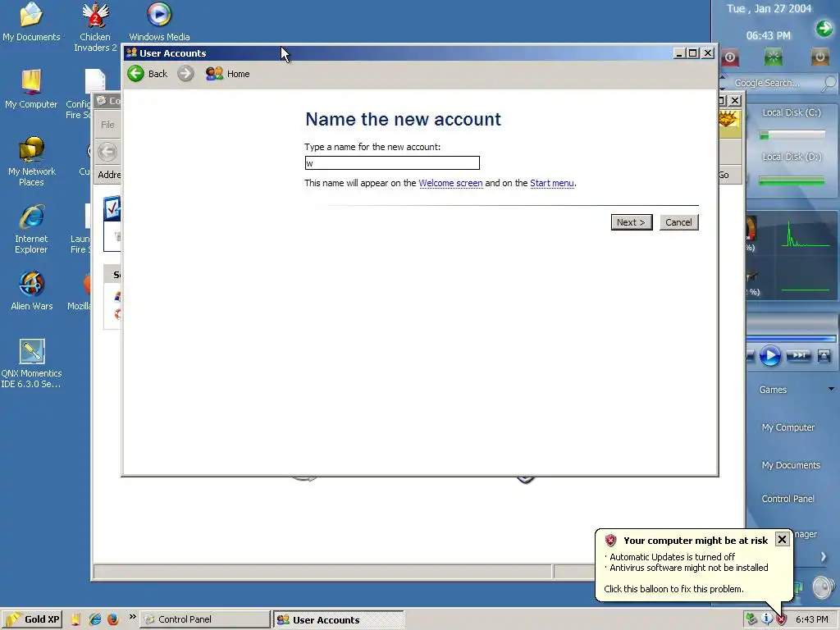
Task: Open Windows Media desktop shortcut
Action: pos(159,22)
